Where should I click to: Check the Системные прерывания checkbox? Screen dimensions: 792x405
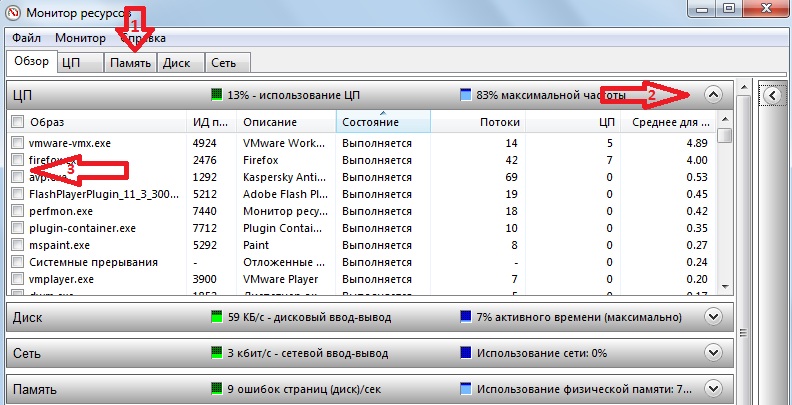pyautogui.click(x=18, y=262)
